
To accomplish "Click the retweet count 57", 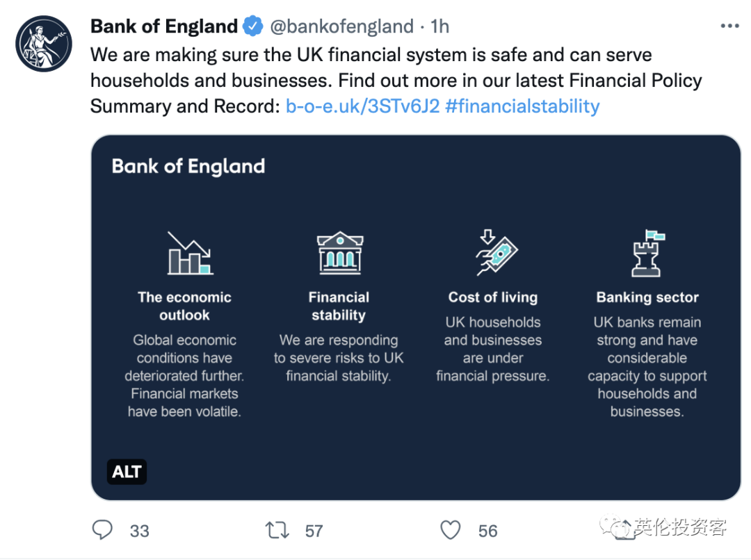I will coord(314,531).
